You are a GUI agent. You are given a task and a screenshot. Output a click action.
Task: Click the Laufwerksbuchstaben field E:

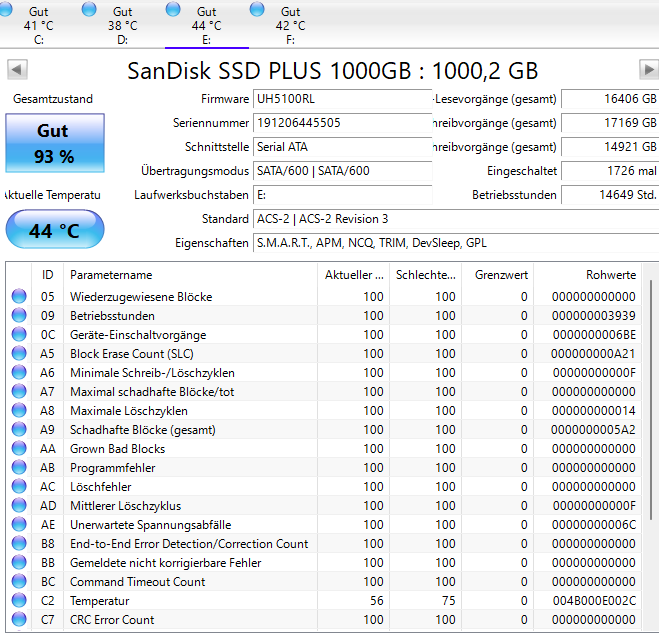pyautogui.click(x=343, y=195)
